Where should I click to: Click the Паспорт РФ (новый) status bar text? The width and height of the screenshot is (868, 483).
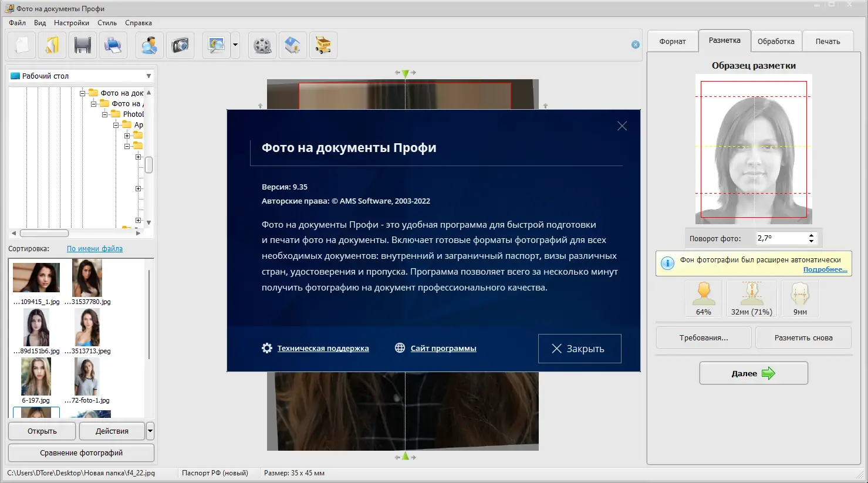(x=215, y=472)
